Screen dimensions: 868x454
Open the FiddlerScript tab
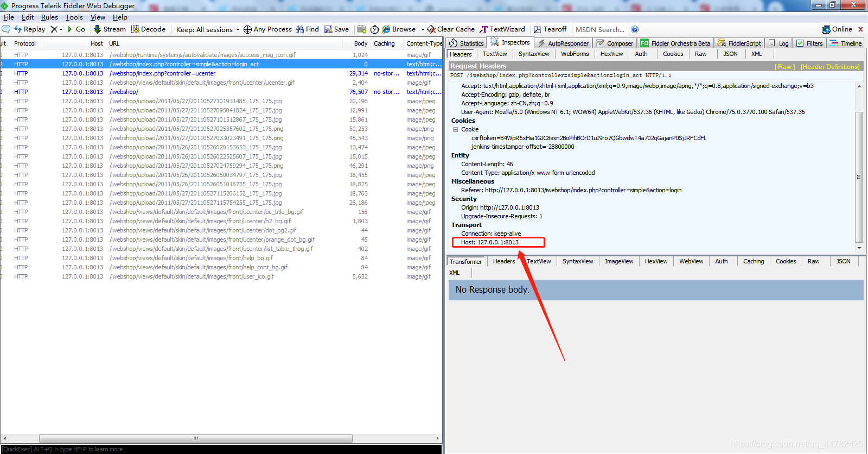[739, 43]
